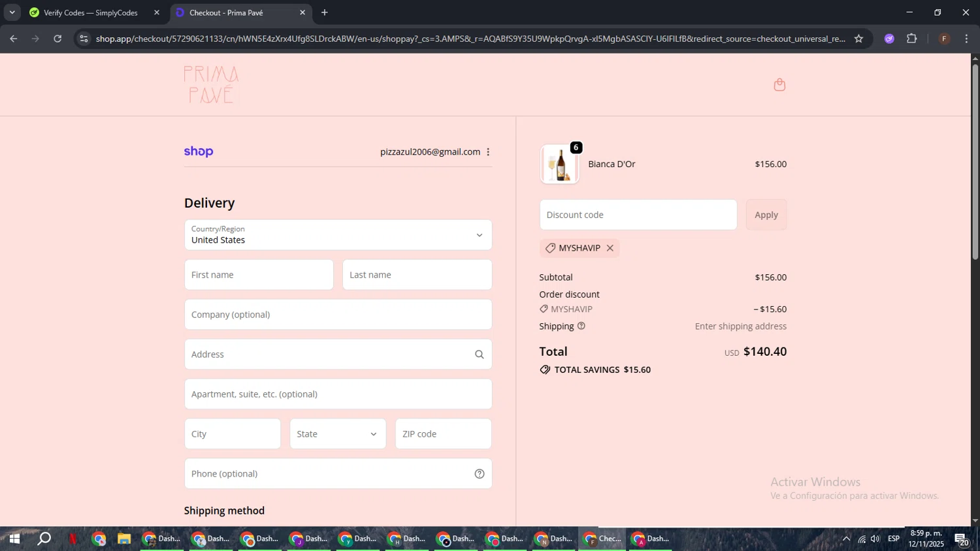The width and height of the screenshot is (980, 551).
Task: Click the Shop pay logo
Action: point(199,151)
